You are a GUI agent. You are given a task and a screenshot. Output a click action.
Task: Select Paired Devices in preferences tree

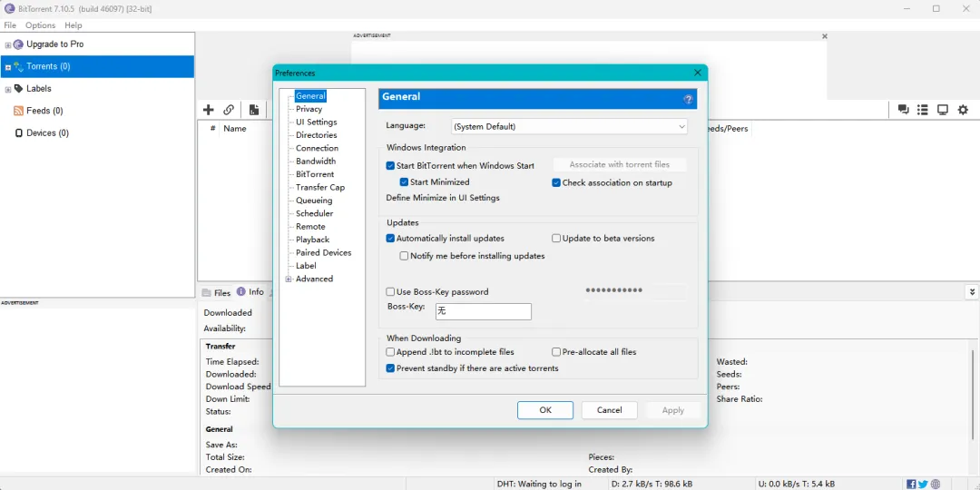(324, 253)
